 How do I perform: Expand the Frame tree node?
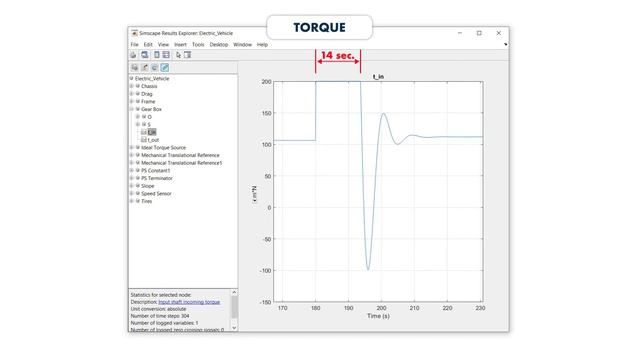[131, 101]
